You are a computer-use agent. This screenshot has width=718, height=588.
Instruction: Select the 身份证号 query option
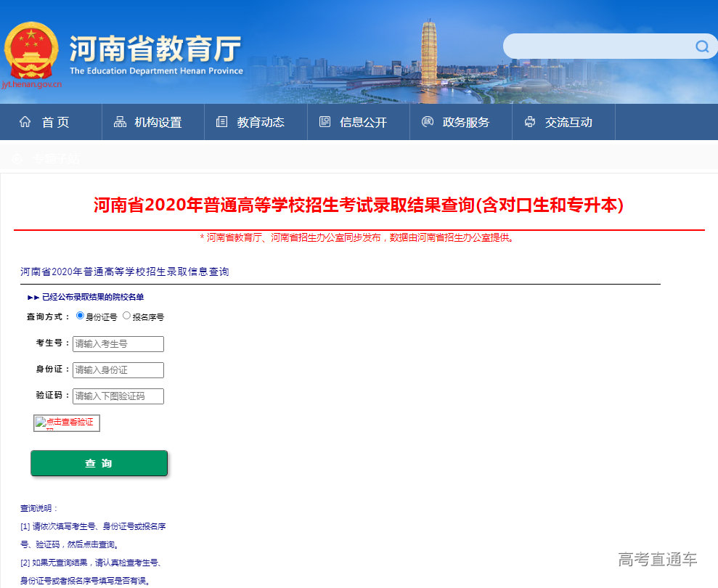click(x=80, y=316)
